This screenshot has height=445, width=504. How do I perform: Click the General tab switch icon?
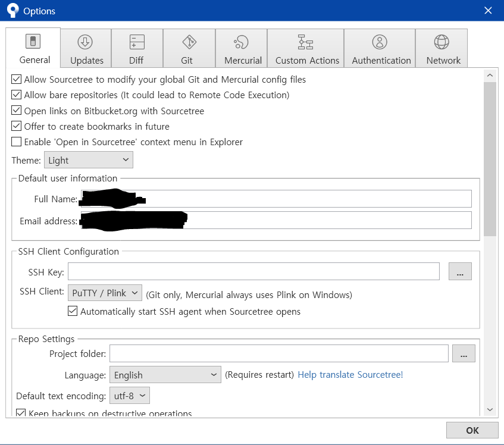click(33, 42)
